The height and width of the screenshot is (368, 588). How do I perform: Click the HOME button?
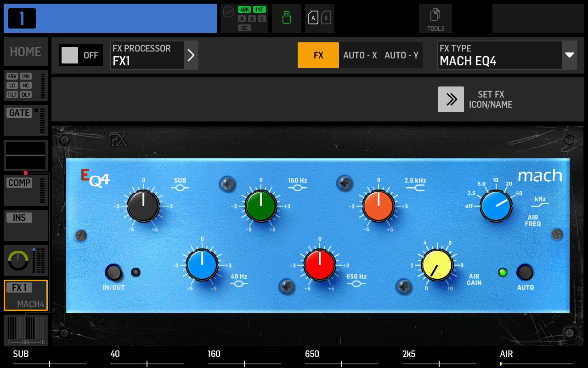(26, 52)
